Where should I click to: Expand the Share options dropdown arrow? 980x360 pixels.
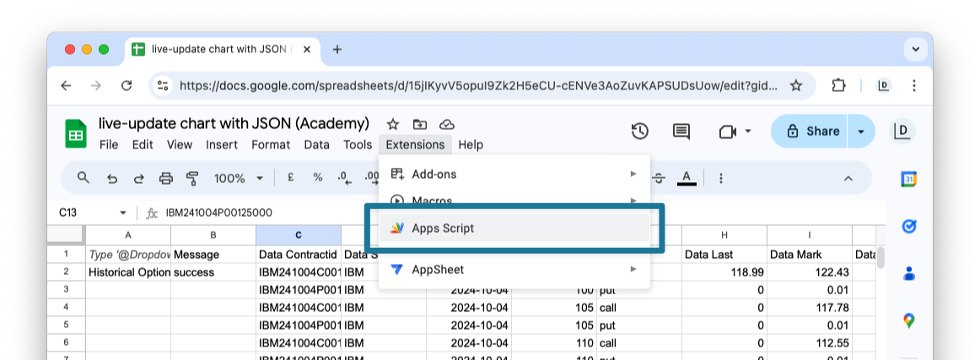pyautogui.click(x=861, y=132)
